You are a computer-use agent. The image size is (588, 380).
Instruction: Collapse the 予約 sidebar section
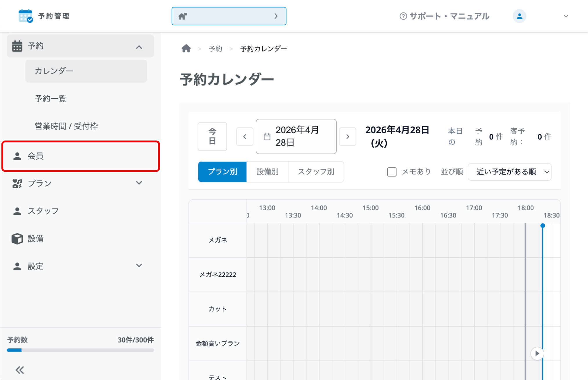(139, 47)
